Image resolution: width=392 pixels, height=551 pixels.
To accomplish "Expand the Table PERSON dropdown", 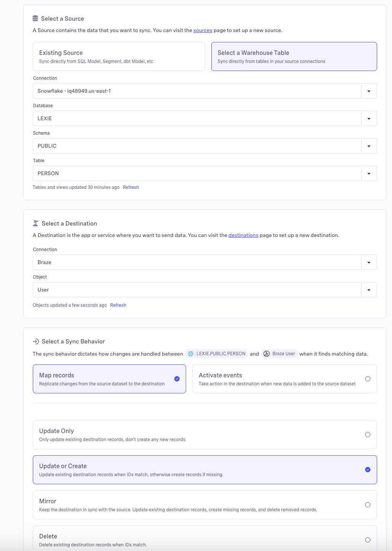I will tap(369, 174).
